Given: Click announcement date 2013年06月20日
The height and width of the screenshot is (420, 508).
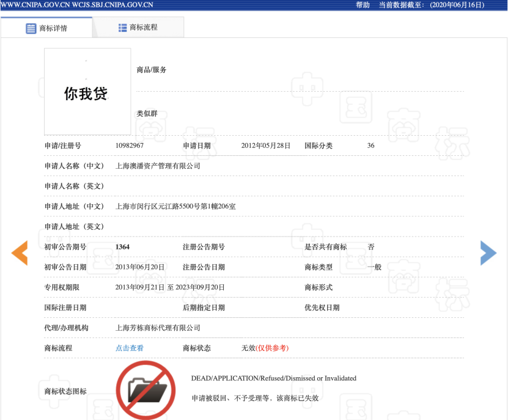Looking at the screenshot, I should coord(140,267).
